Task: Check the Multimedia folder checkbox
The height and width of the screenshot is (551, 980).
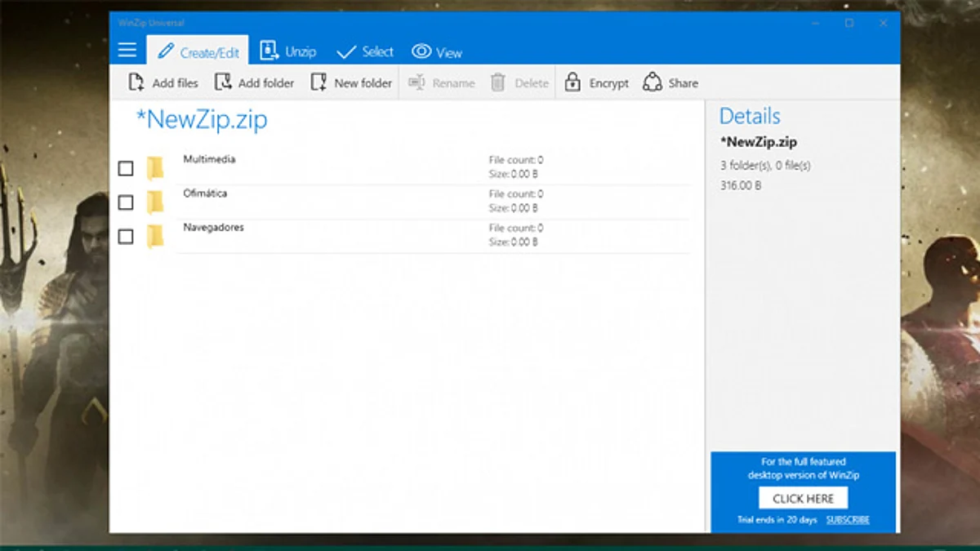Action: pos(126,168)
